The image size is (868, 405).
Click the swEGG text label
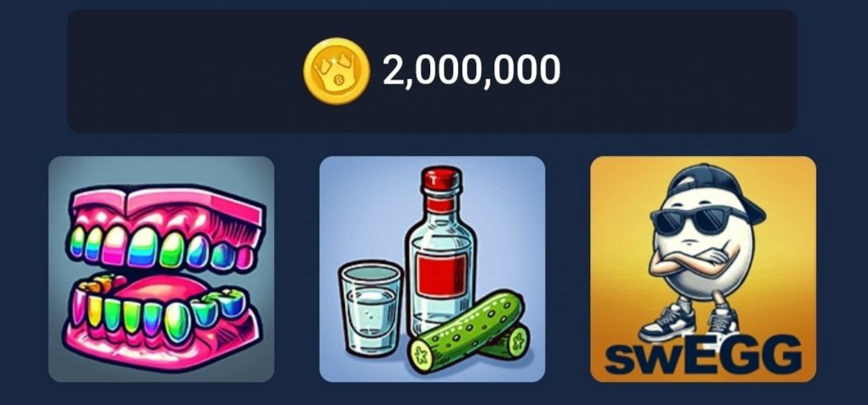(703, 355)
